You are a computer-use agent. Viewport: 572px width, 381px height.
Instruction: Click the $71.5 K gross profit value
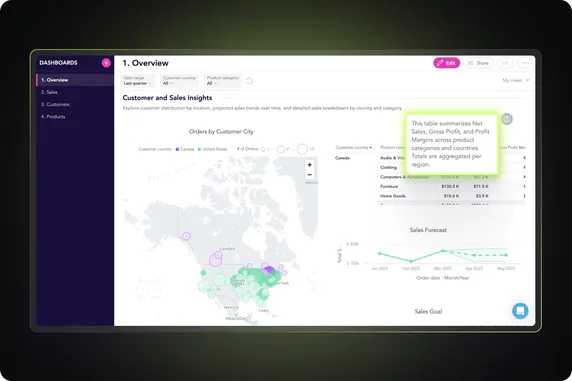point(481,186)
